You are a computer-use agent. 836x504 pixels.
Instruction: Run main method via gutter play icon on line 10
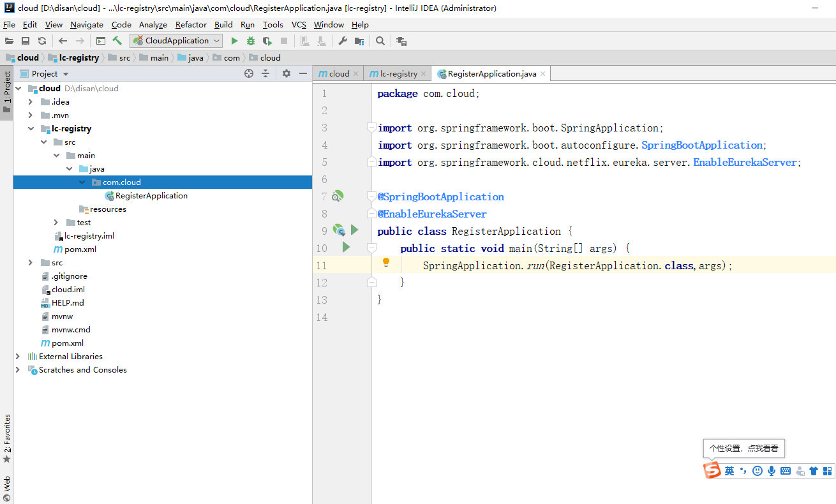tap(346, 248)
